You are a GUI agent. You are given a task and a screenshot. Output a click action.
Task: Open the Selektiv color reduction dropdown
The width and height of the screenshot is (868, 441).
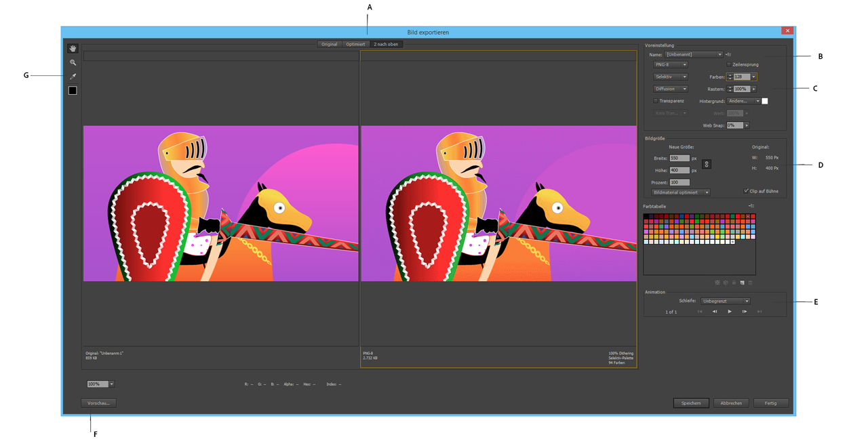pos(670,77)
